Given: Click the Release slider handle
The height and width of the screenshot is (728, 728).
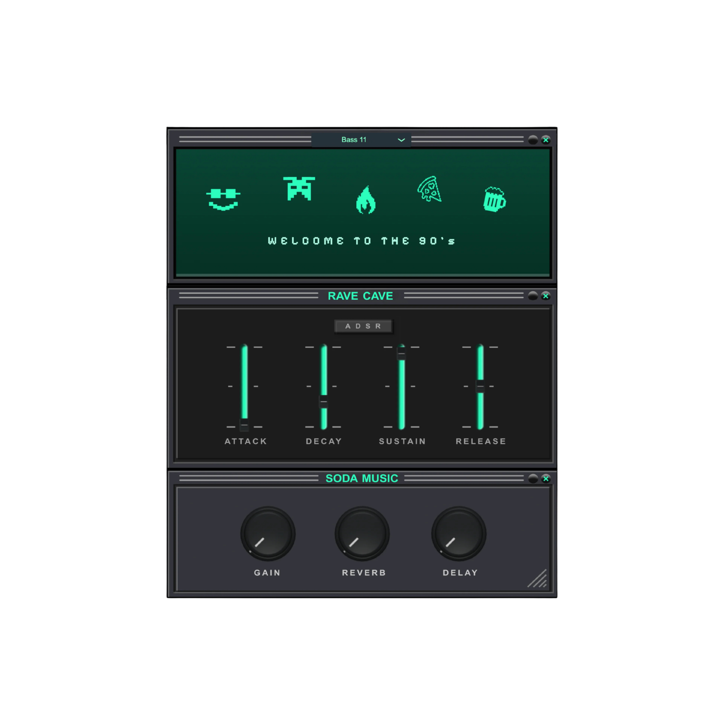Looking at the screenshot, I should point(480,386).
